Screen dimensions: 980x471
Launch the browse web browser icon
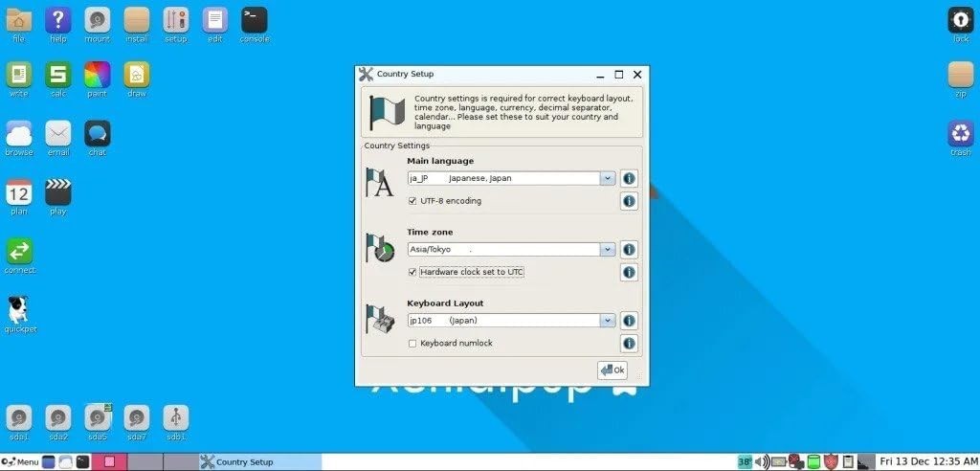[x=19, y=134]
